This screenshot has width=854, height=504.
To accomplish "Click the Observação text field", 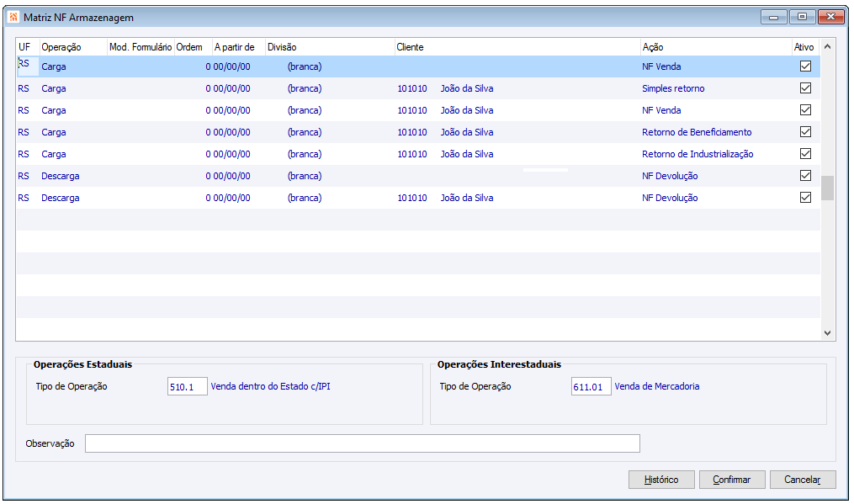I will tap(362, 443).
